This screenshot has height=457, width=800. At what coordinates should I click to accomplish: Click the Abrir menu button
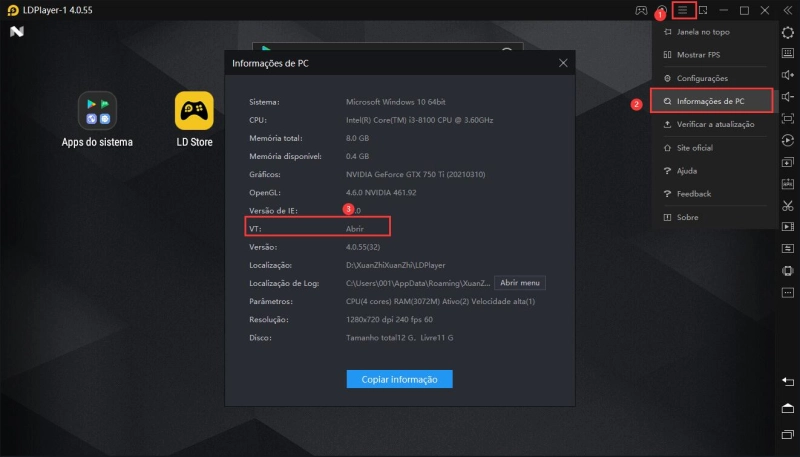[x=519, y=283]
